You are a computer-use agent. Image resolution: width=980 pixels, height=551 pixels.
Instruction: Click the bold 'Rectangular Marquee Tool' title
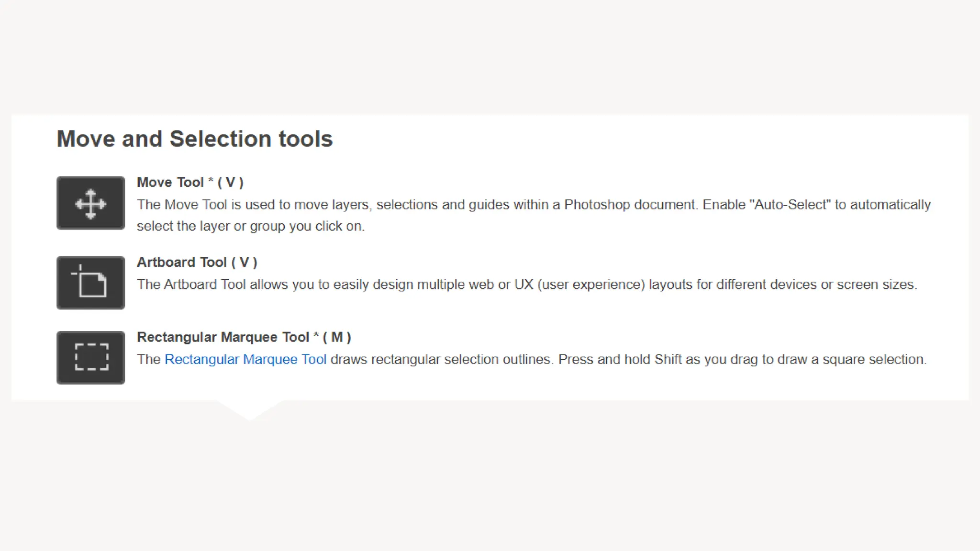tap(223, 337)
